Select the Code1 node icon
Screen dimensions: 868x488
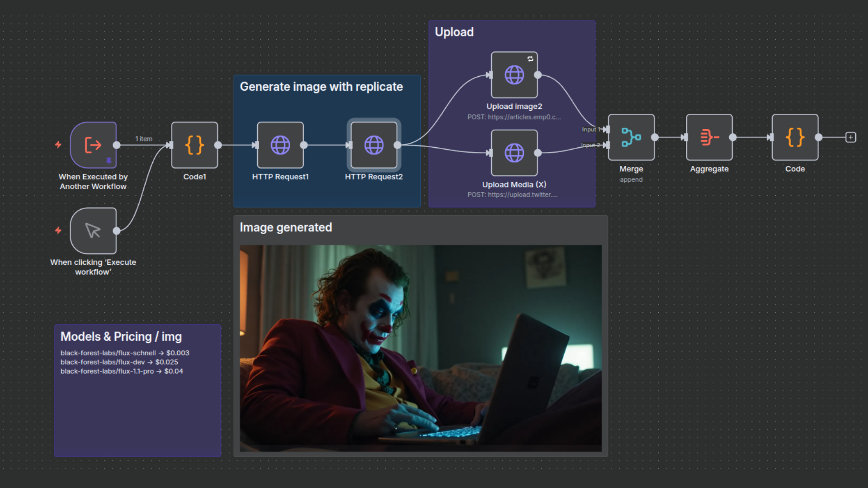194,145
